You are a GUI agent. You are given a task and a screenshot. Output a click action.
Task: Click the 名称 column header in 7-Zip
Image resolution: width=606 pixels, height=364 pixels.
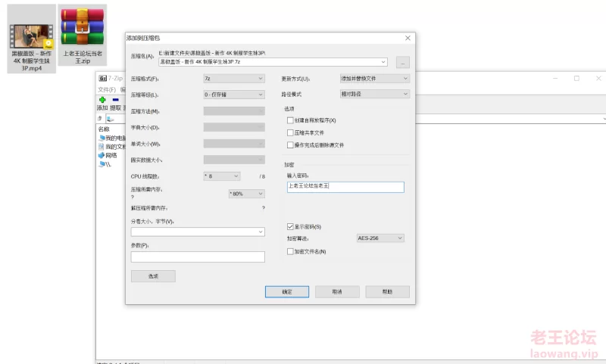tap(104, 129)
